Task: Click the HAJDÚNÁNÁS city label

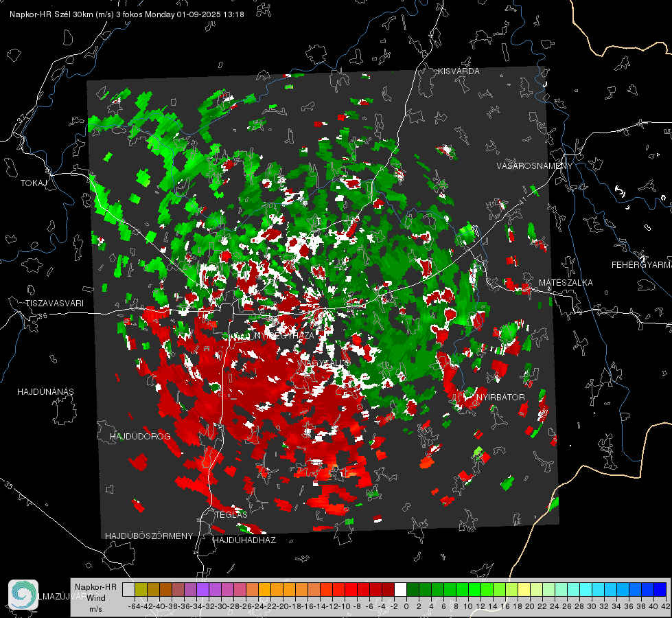Action: click(x=45, y=391)
